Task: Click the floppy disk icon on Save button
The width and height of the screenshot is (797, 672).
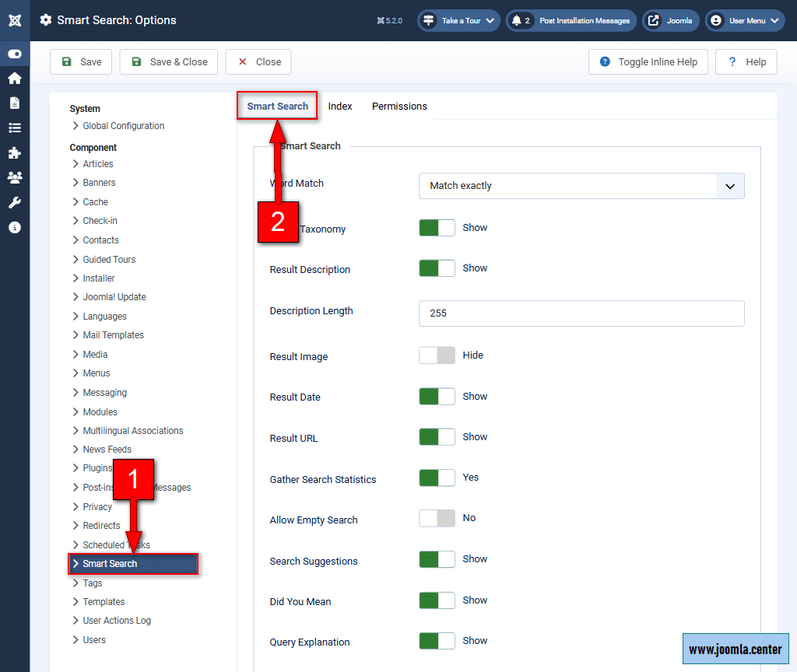Action: point(67,61)
